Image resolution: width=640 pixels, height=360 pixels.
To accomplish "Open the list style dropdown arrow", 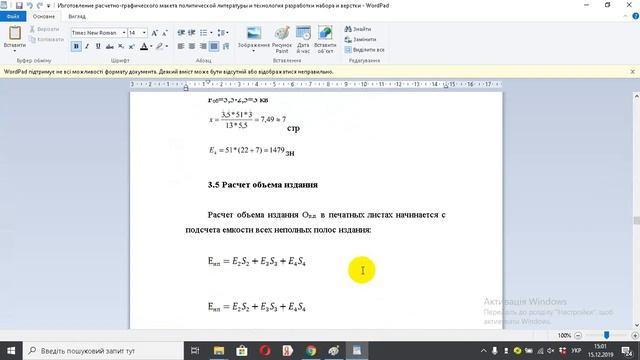I will [211, 33].
